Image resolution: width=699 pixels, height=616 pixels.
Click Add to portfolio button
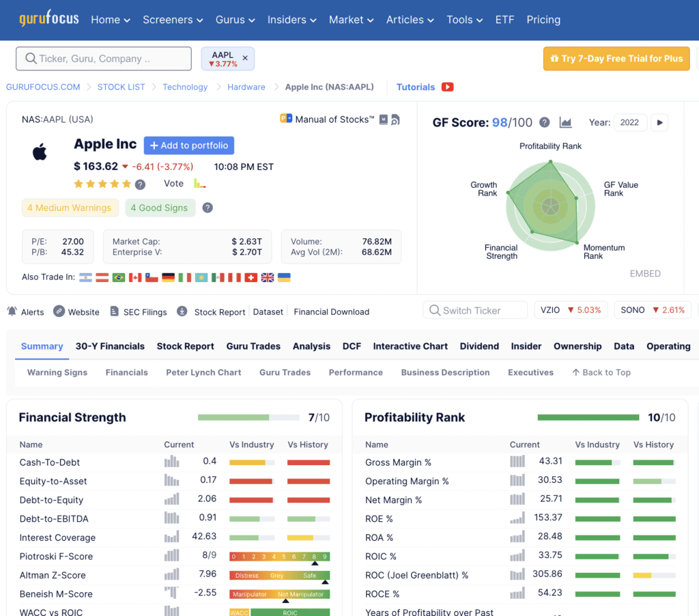point(189,145)
